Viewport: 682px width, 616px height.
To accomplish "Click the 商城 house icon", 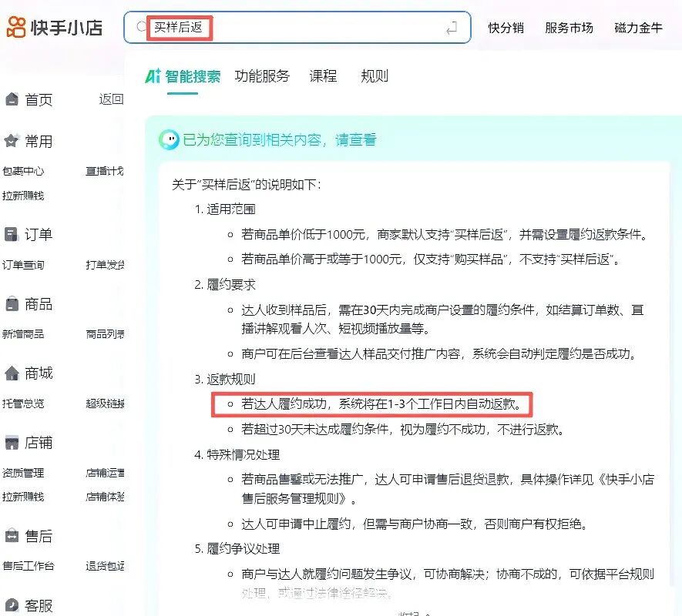I will click(12, 373).
